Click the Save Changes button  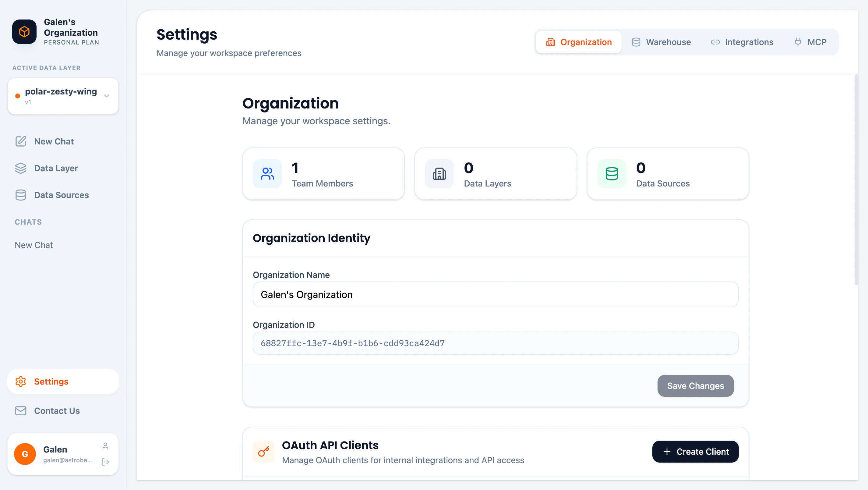point(695,386)
